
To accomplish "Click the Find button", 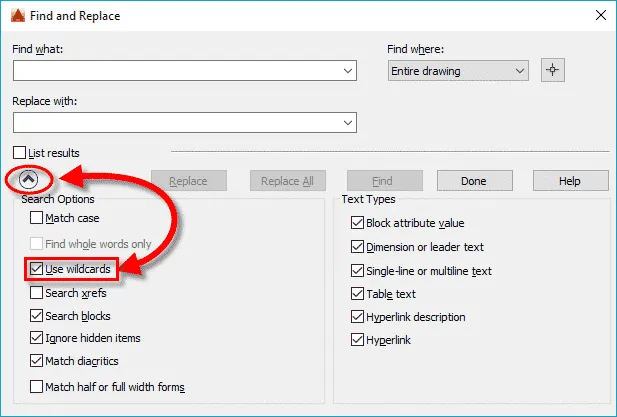I will 385,181.
